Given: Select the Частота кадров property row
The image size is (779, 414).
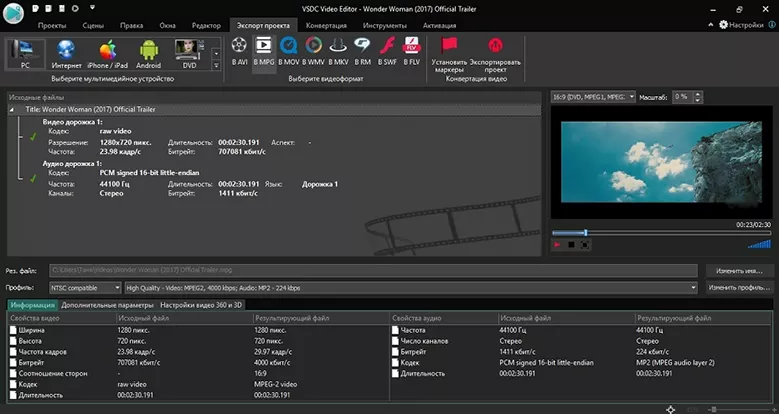Looking at the screenshot, I should (x=198, y=352).
